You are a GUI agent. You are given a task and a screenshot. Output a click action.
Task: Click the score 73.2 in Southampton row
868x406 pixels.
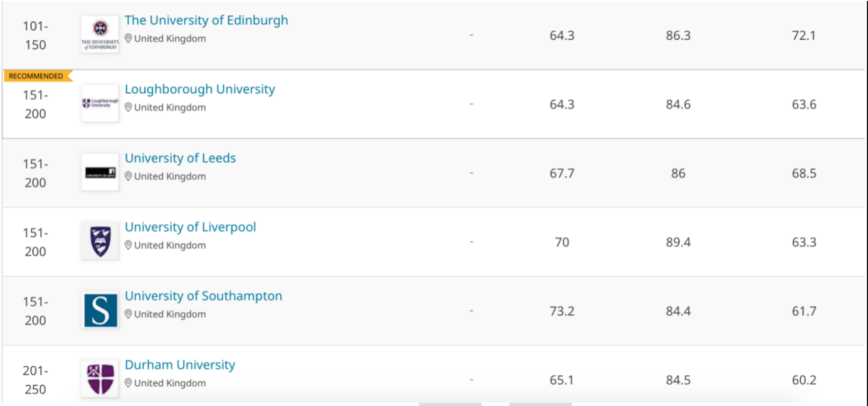pos(562,311)
